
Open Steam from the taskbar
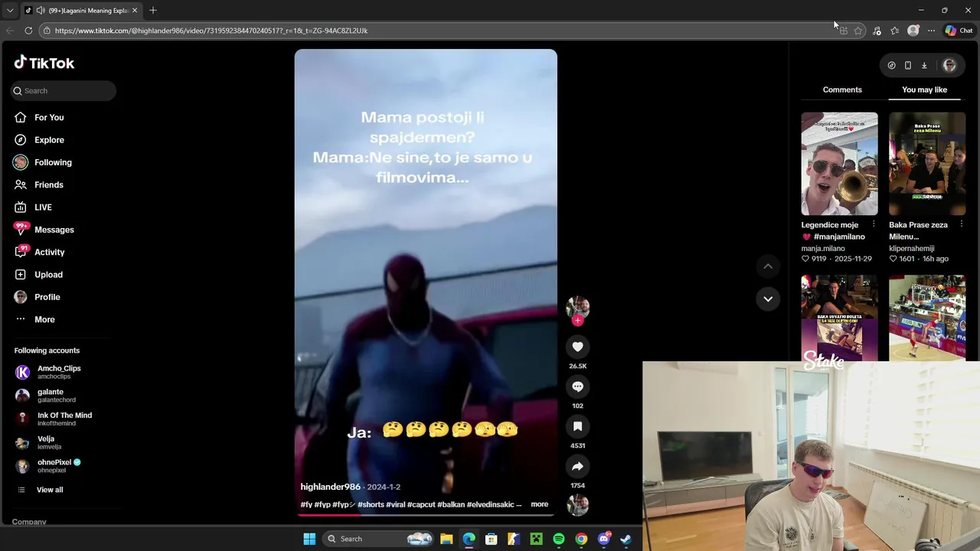coord(626,539)
